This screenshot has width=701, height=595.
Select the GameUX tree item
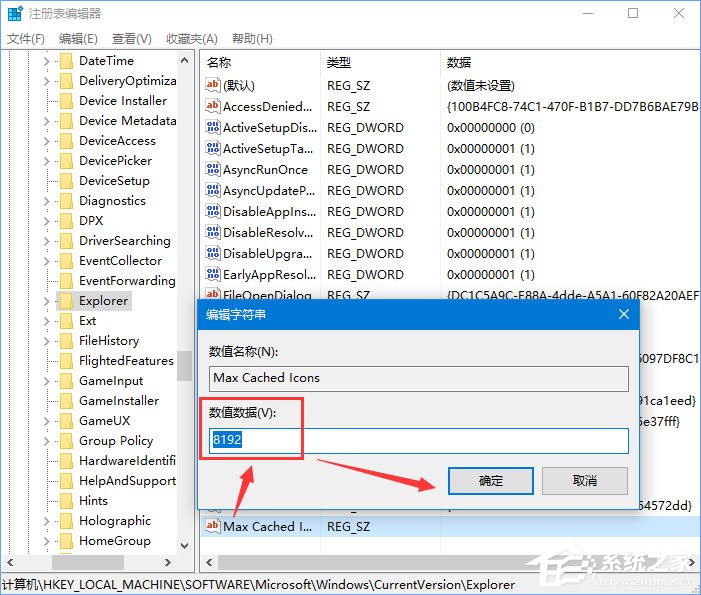(x=105, y=421)
